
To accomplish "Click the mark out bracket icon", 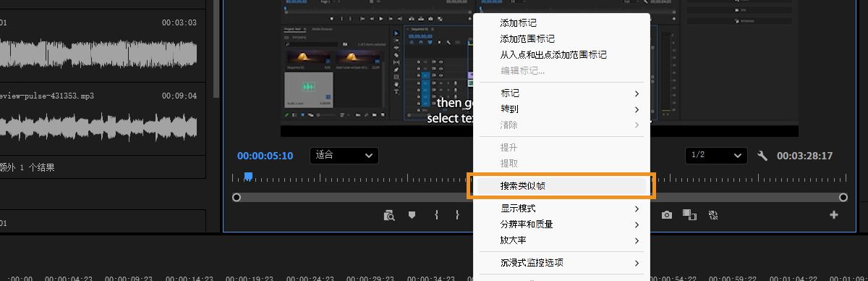I will coord(457,215).
